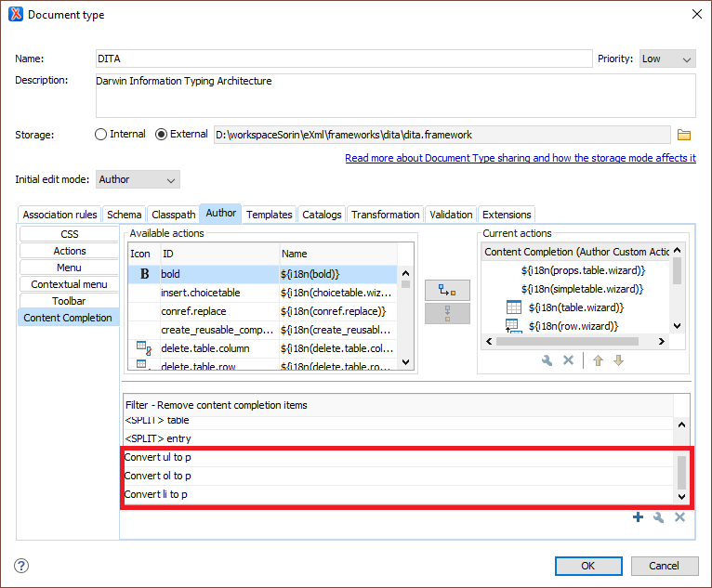Switch to the Classpath tab
Screen dimensions: 712x588
(x=174, y=215)
